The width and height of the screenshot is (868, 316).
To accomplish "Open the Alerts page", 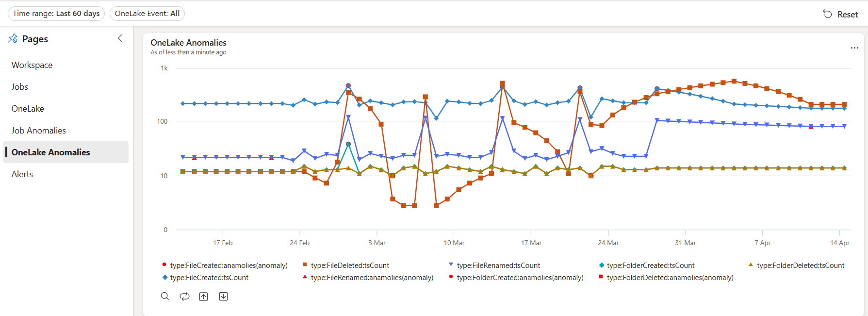I will (22, 174).
